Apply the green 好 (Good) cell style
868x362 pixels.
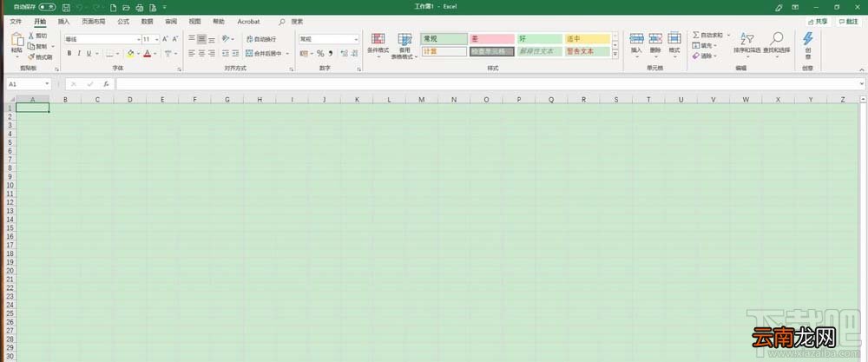coord(540,39)
